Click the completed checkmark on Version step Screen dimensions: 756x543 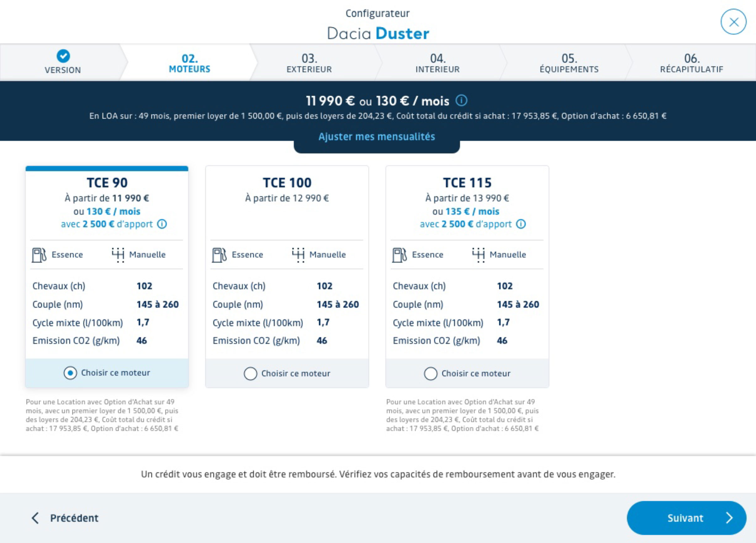(x=63, y=56)
